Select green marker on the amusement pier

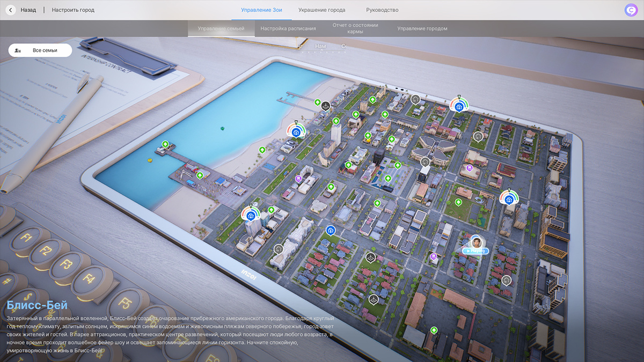(200, 175)
